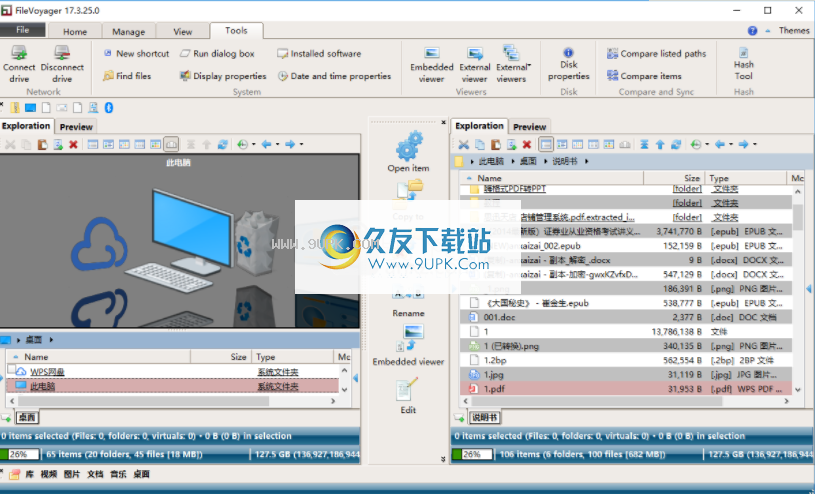Open the Embedded viewer from the ribbon
This screenshot has width=816, height=494.
click(x=431, y=65)
